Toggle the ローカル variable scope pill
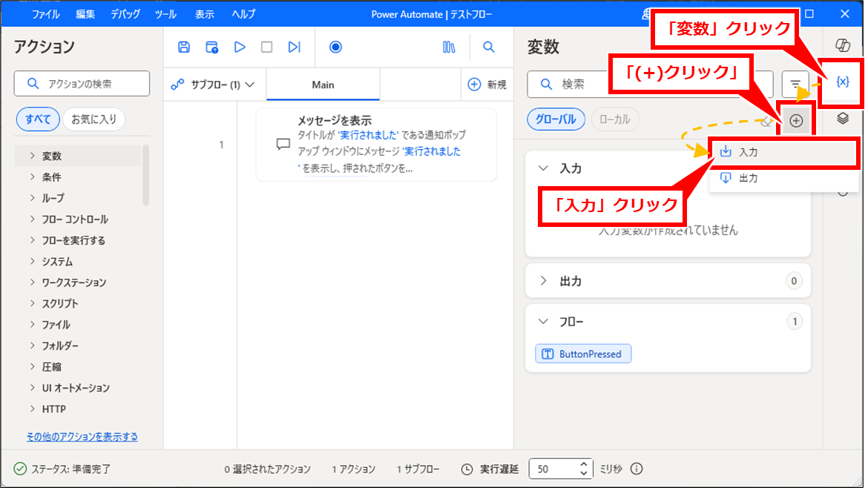The width and height of the screenshot is (868, 488). tap(614, 119)
